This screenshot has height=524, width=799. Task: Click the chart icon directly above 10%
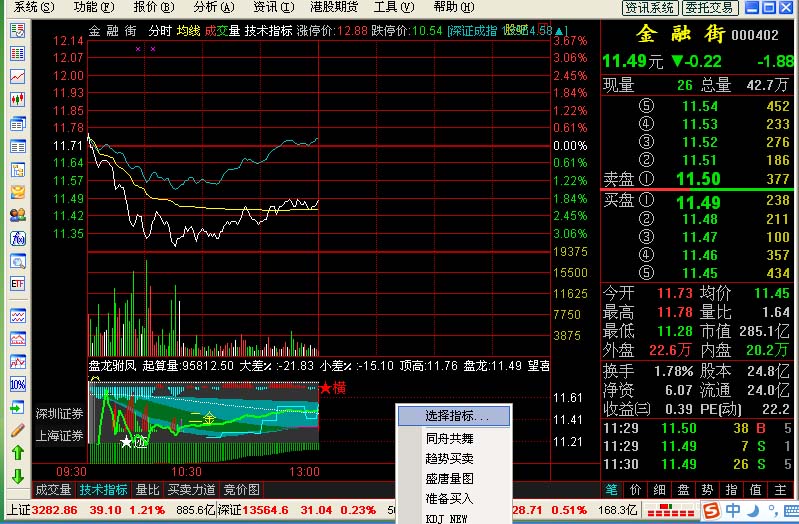coord(18,362)
